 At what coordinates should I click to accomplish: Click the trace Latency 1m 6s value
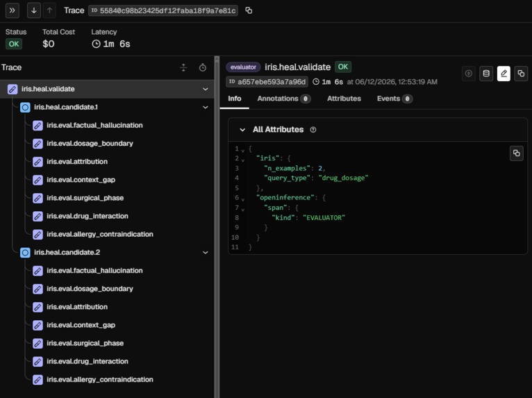[111, 44]
